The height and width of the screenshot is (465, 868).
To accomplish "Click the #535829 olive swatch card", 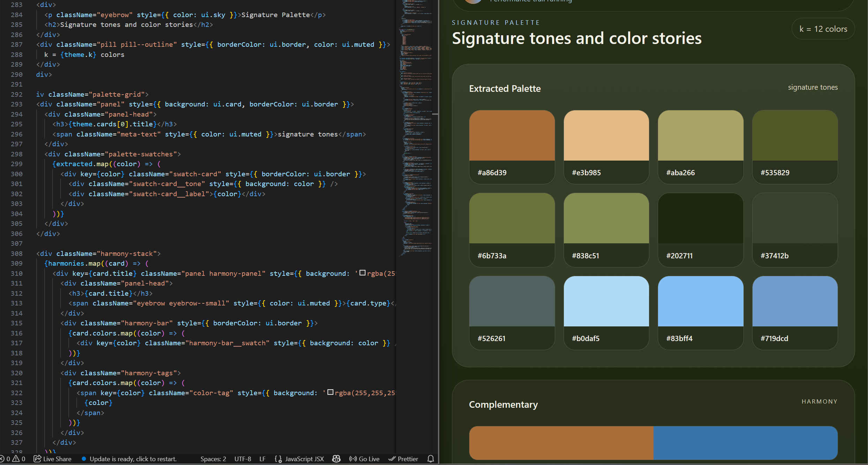I will pyautogui.click(x=795, y=147).
